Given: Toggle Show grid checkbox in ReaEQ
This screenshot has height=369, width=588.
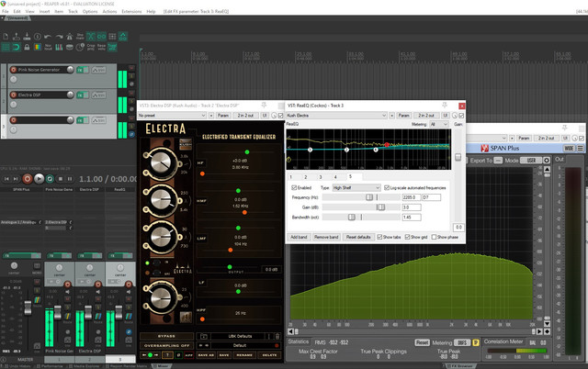Looking at the screenshot, I should [x=407, y=237].
